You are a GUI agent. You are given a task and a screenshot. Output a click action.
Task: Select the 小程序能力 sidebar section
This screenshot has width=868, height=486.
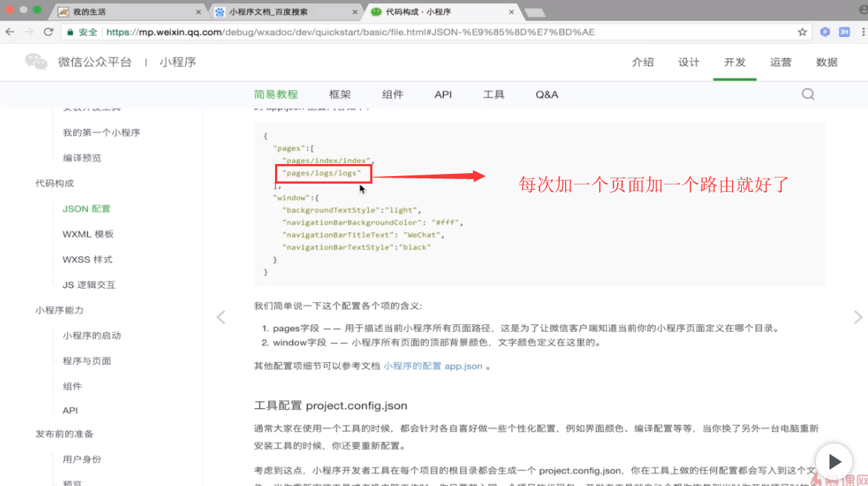pyautogui.click(x=59, y=311)
